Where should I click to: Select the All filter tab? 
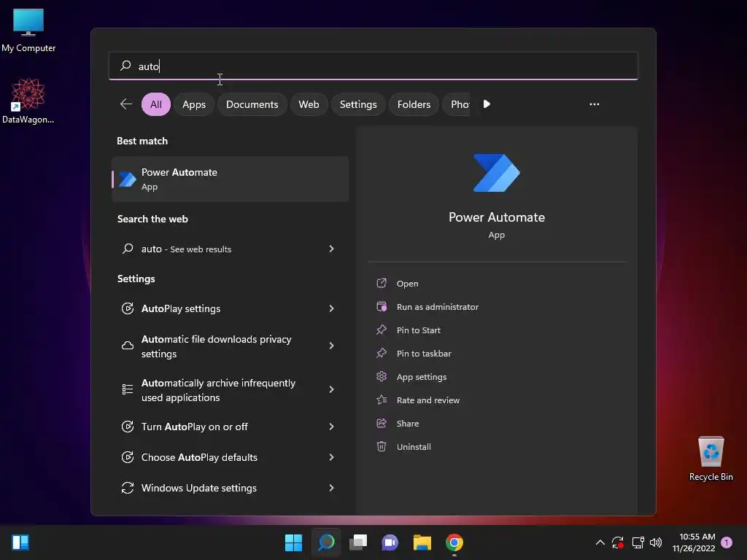point(156,104)
